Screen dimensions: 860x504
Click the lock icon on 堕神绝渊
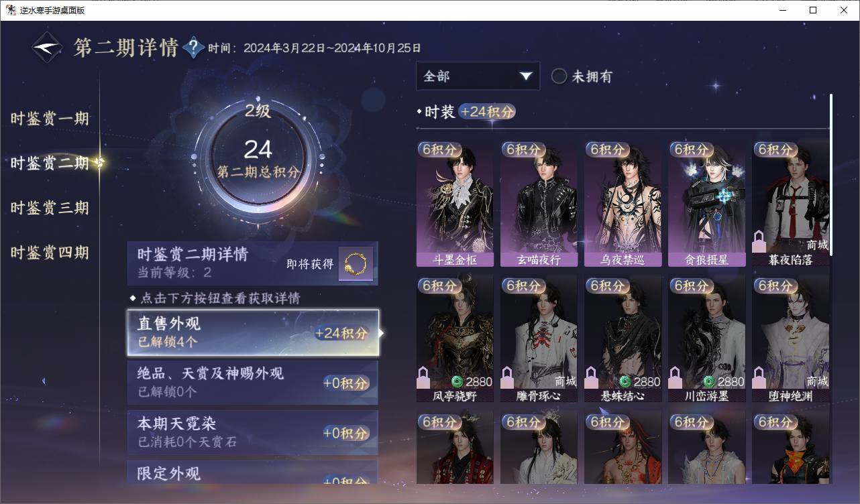point(759,377)
